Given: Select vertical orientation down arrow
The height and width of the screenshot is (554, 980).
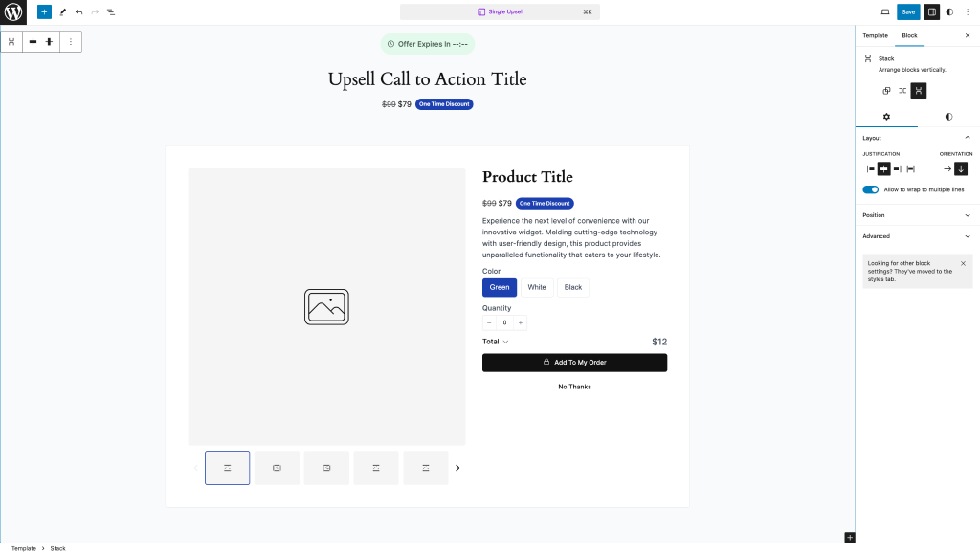Looking at the screenshot, I should pyautogui.click(x=961, y=168).
